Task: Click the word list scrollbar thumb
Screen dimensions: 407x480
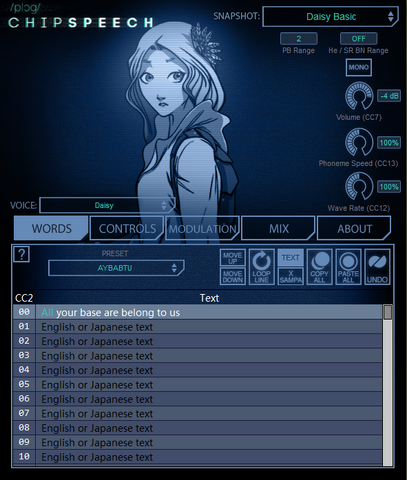Action: (x=388, y=312)
